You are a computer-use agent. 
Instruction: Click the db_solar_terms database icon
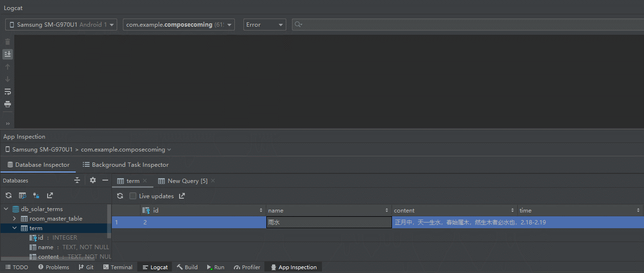point(16,209)
